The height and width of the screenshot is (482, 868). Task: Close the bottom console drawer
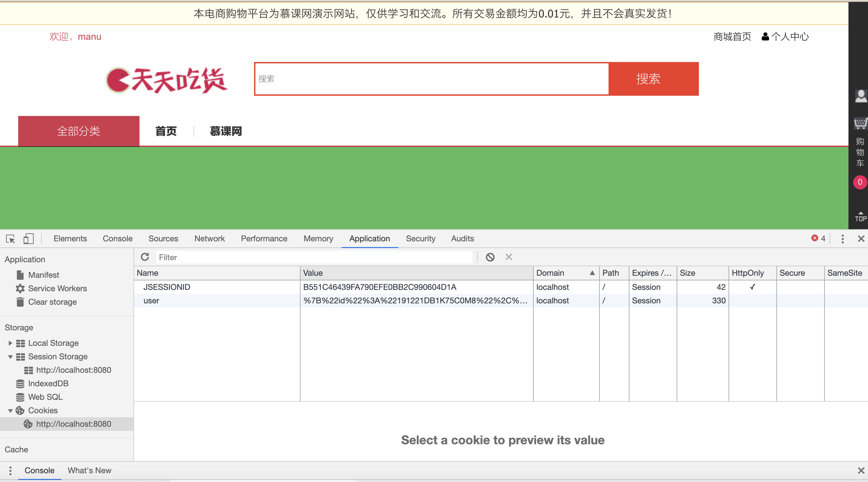(x=861, y=471)
